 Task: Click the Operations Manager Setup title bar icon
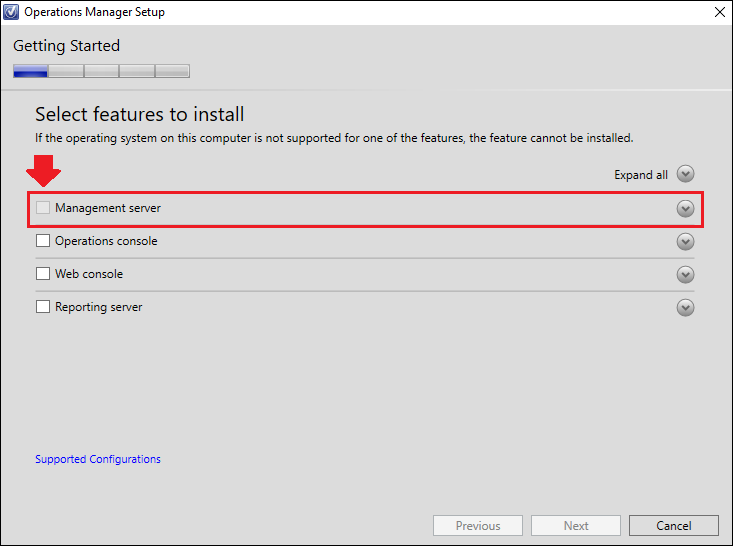(11, 12)
